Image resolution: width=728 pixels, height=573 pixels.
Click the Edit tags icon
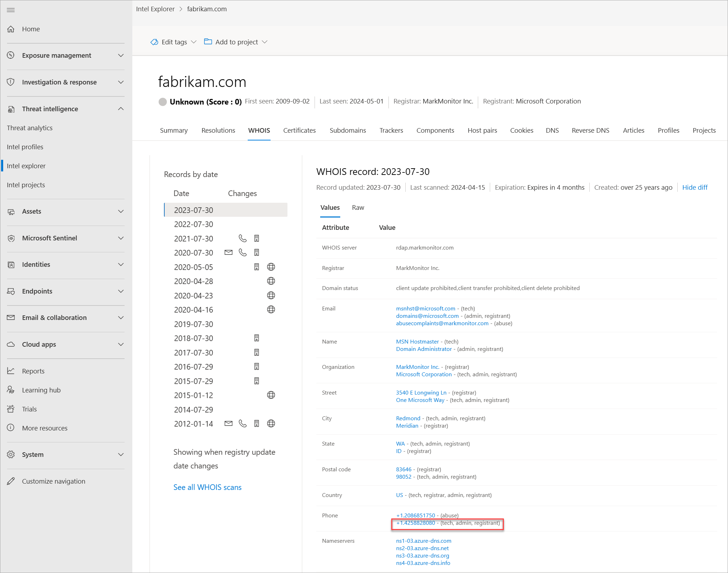[154, 42]
